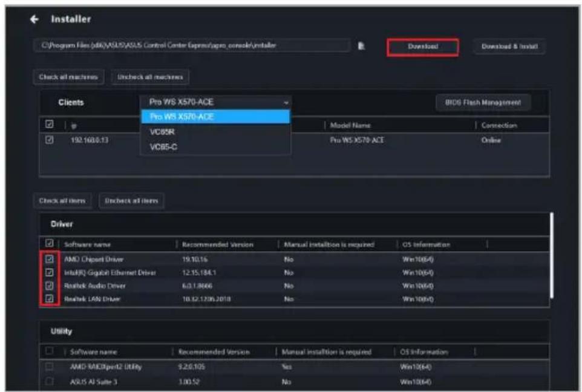
Task: Click the Realtek Audio Driver name
Action: point(94,286)
